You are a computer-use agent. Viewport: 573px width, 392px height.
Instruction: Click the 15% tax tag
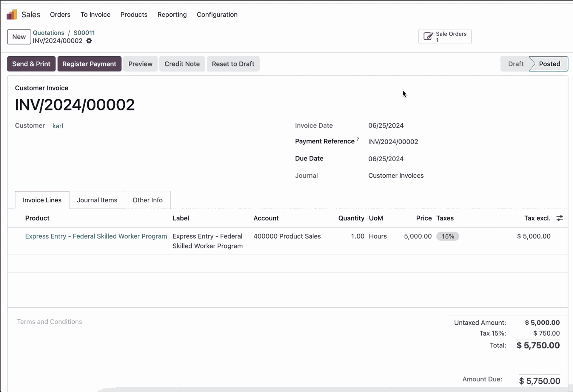click(448, 236)
